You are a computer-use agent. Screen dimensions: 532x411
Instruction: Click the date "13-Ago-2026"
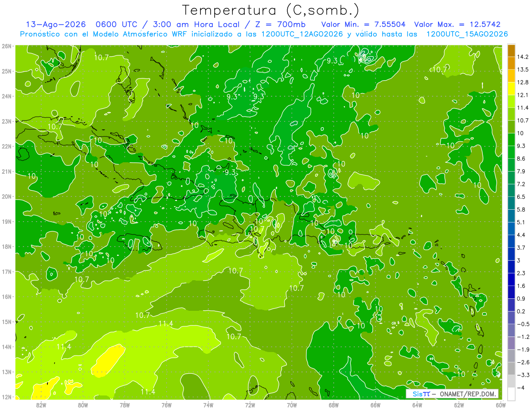click(x=56, y=24)
